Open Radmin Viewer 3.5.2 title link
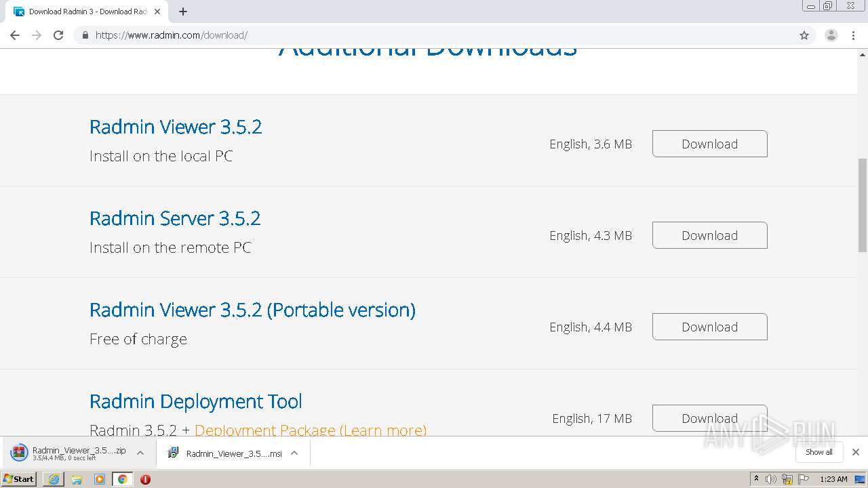Image resolution: width=868 pixels, height=488 pixels. point(176,127)
